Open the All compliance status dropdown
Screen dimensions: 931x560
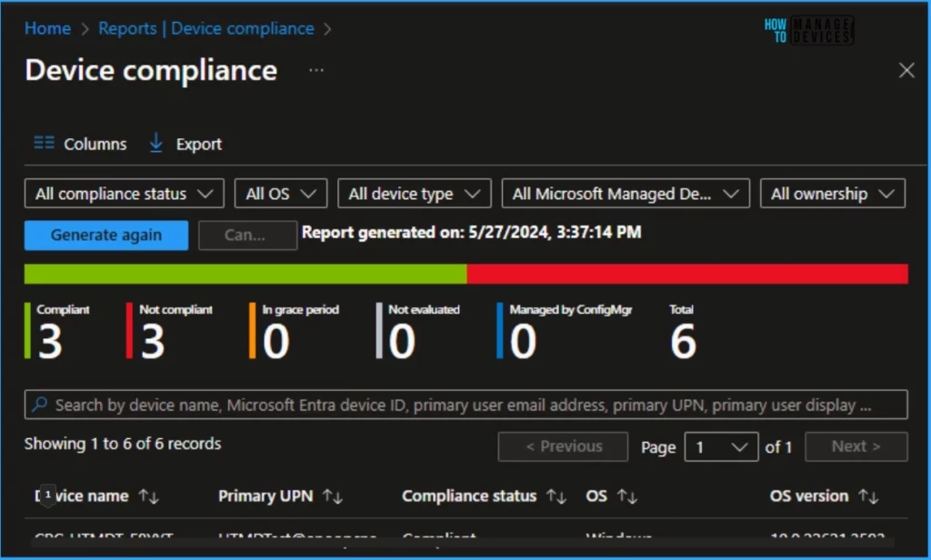(x=124, y=194)
